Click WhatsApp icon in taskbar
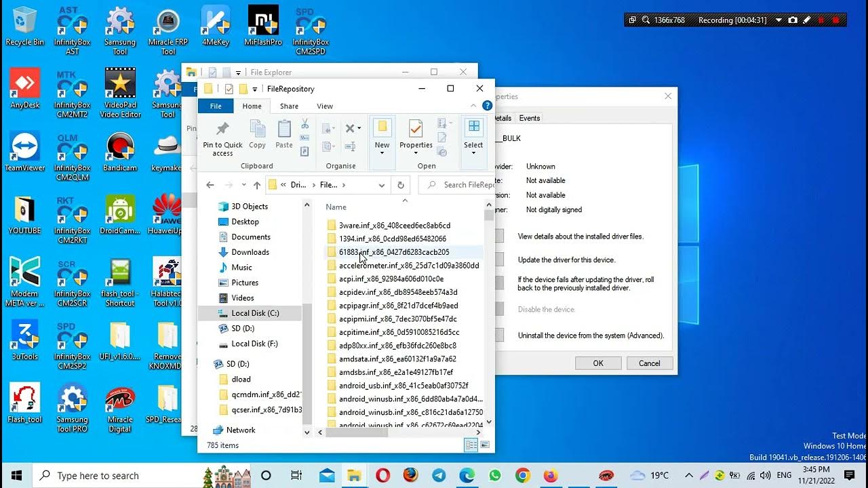 pos(494,475)
